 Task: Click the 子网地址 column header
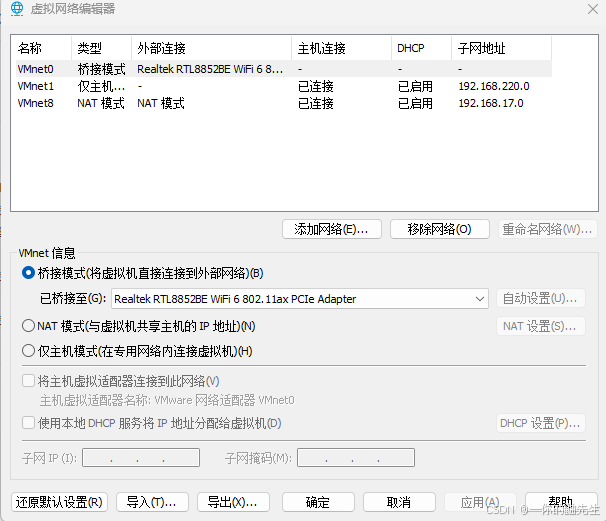[501, 48]
